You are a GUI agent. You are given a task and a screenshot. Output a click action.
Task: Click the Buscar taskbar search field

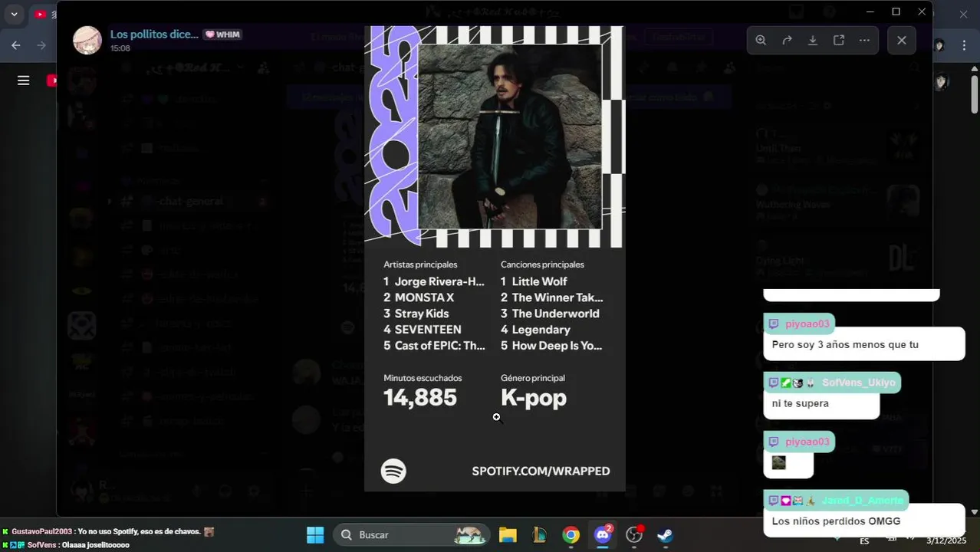pyautogui.click(x=413, y=535)
